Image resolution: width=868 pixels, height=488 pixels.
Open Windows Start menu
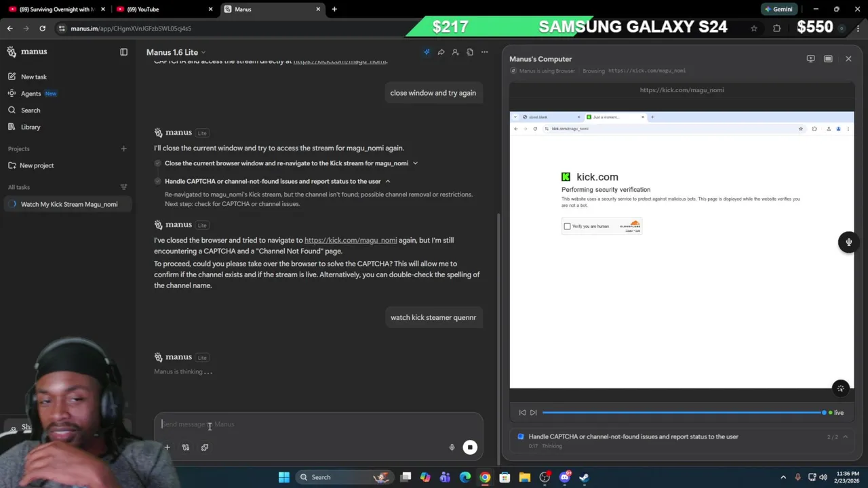[284, 477]
